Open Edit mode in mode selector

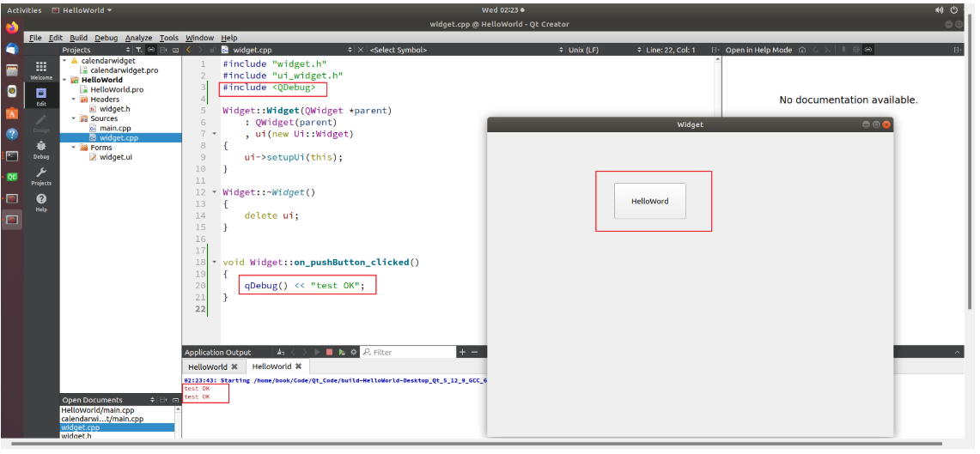[x=41, y=97]
